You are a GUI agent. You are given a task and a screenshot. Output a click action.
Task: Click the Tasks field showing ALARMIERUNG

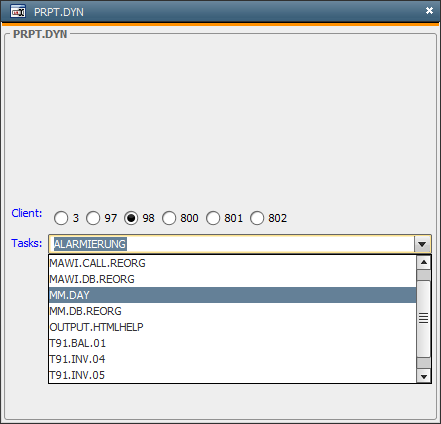point(231,244)
